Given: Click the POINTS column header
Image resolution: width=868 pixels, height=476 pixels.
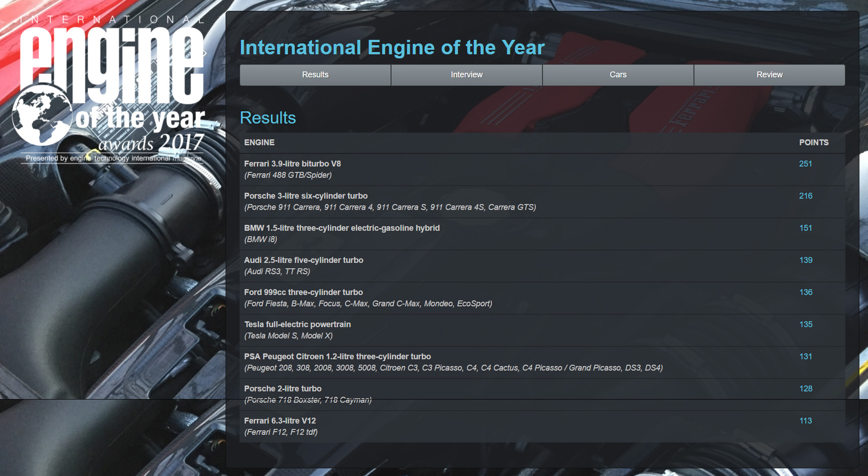Looking at the screenshot, I should coord(814,143).
